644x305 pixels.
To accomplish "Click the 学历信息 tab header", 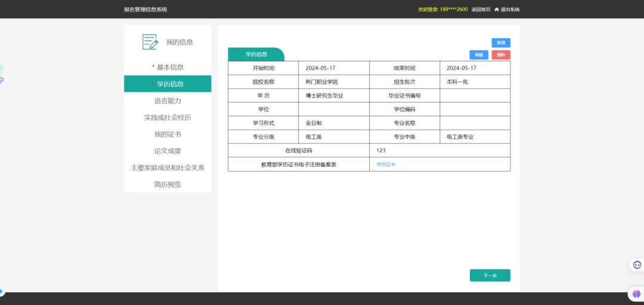I will pos(256,54).
